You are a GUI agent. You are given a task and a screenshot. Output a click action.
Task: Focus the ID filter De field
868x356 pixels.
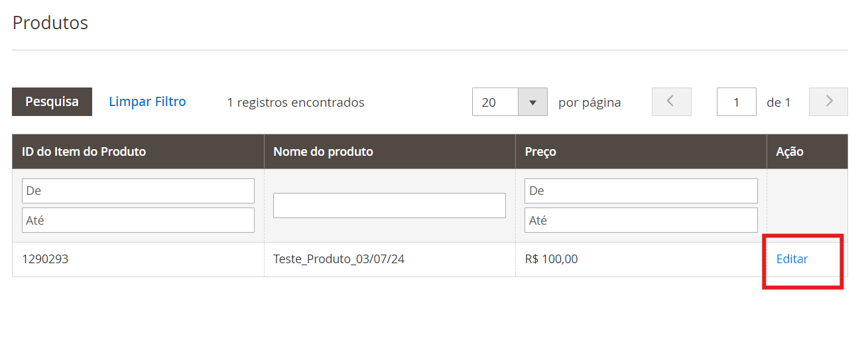[x=138, y=191]
